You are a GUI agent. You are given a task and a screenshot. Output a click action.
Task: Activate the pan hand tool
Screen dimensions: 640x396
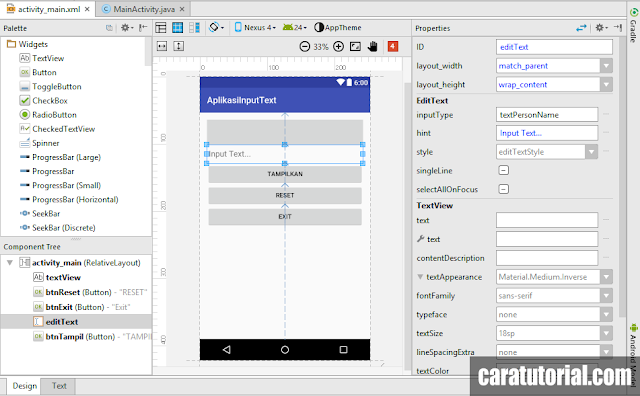pyautogui.click(x=372, y=47)
